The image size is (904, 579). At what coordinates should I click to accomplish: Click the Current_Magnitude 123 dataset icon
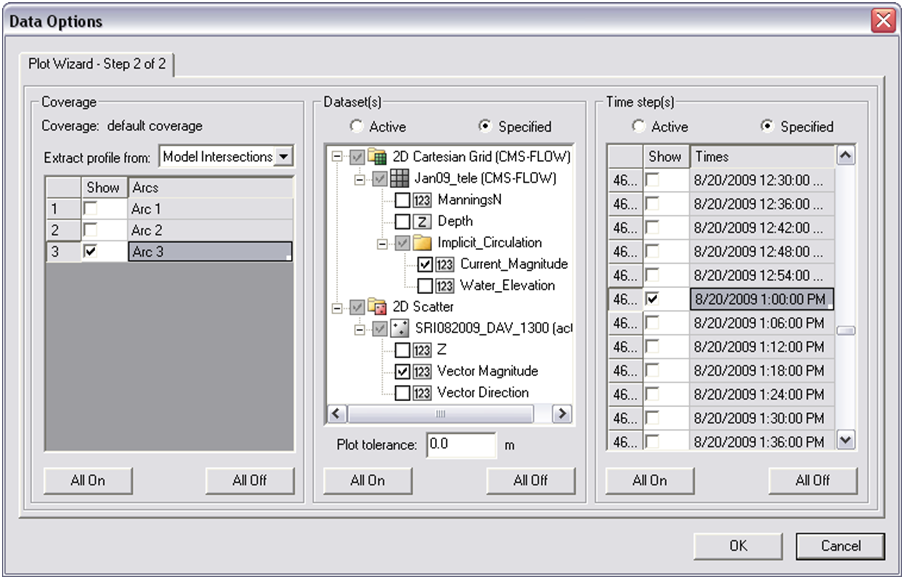point(445,265)
